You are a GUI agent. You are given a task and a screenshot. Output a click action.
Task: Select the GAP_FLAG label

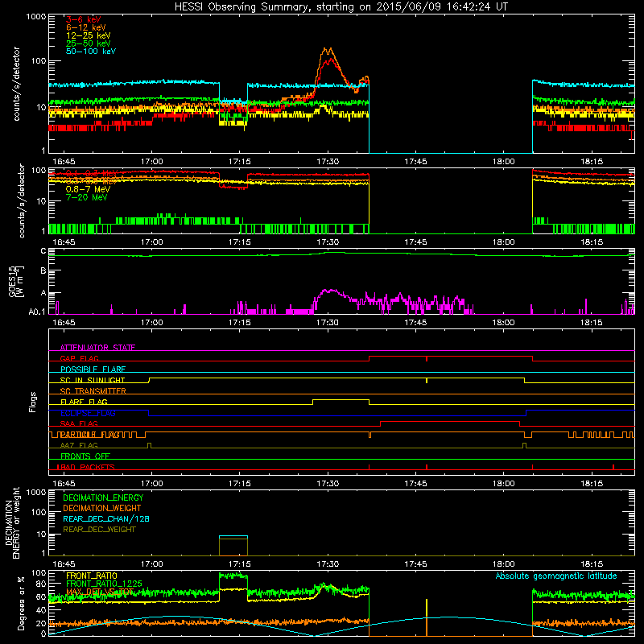pyautogui.click(x=79, y=358)
